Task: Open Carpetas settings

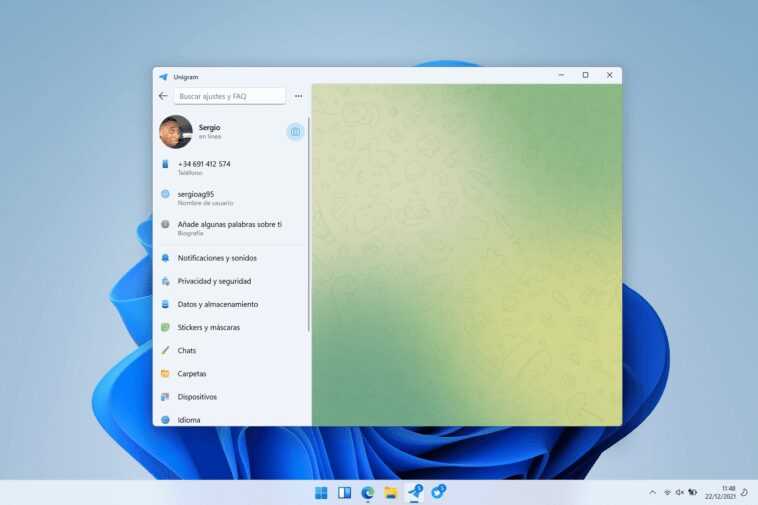Action: 231,374
